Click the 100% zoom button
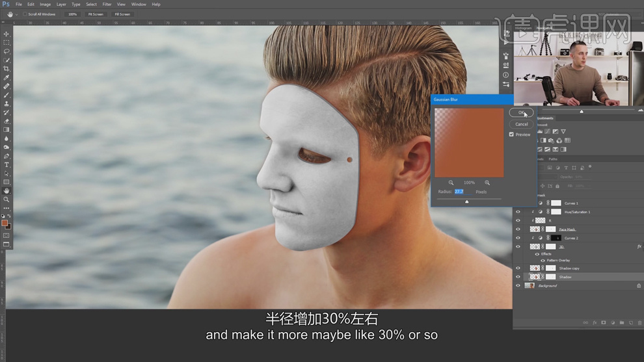Screen dimensions: 644x362 click(72, 14)
